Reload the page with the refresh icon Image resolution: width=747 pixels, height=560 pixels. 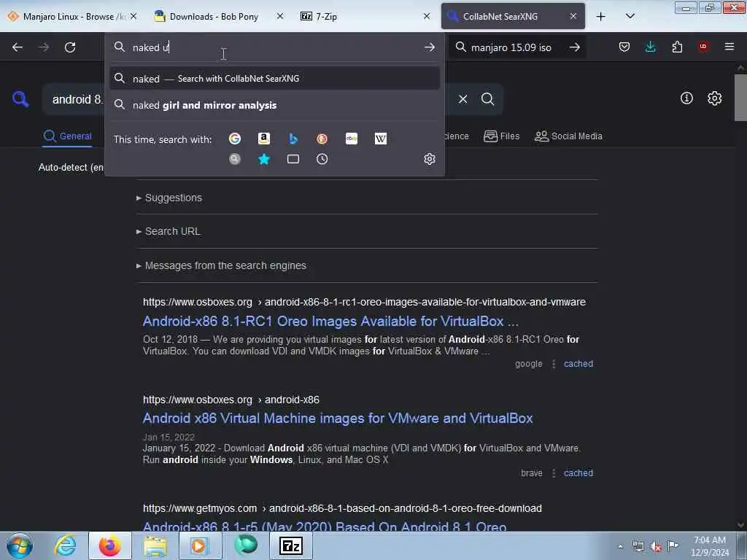(x=70, y=47)
